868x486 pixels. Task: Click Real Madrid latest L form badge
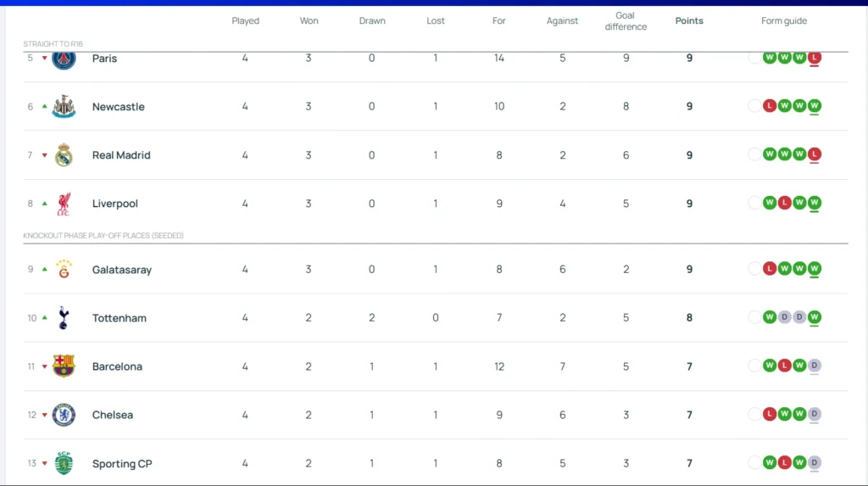point(815,154)
